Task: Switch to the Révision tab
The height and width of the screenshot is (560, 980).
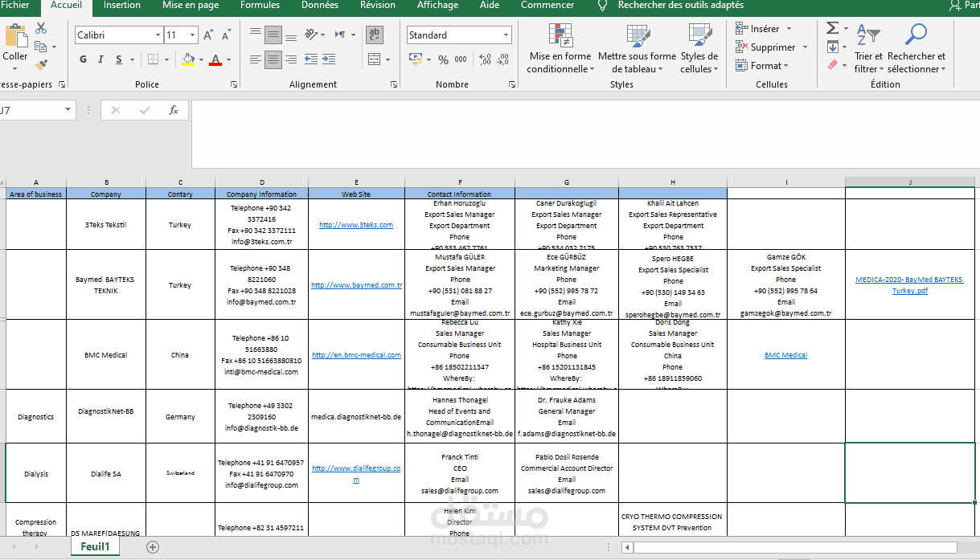Action: click(378, 6)
